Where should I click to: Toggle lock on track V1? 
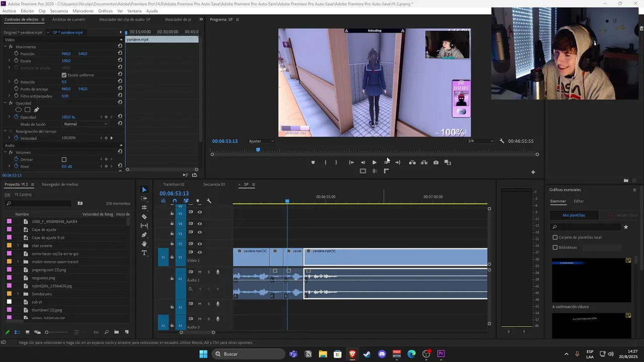[x=172, y=257]
